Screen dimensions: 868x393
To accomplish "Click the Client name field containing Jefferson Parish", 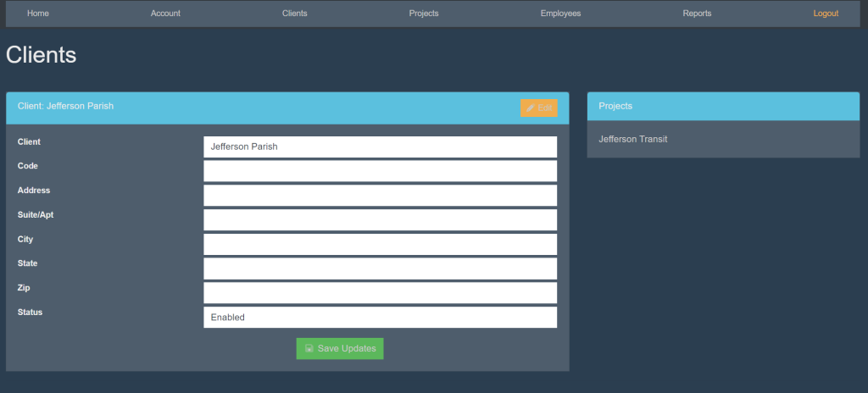I will [x=380, y=147].
